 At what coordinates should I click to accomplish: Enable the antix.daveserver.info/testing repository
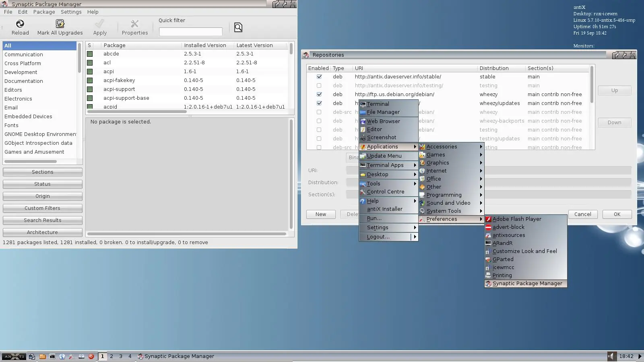pos(319,86)
